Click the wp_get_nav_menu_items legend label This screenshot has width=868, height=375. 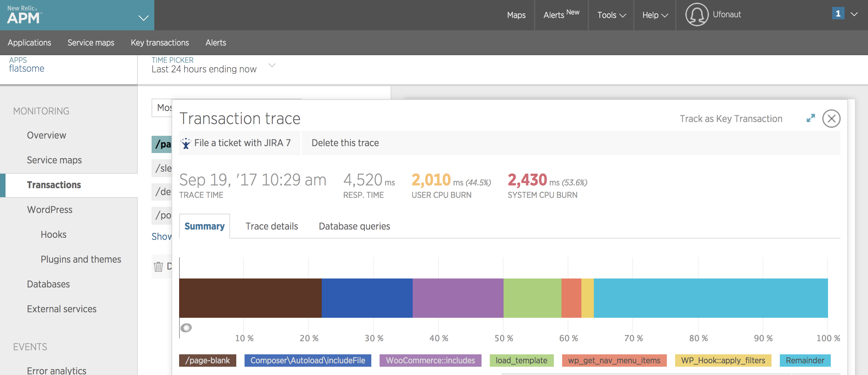point(614,361)
